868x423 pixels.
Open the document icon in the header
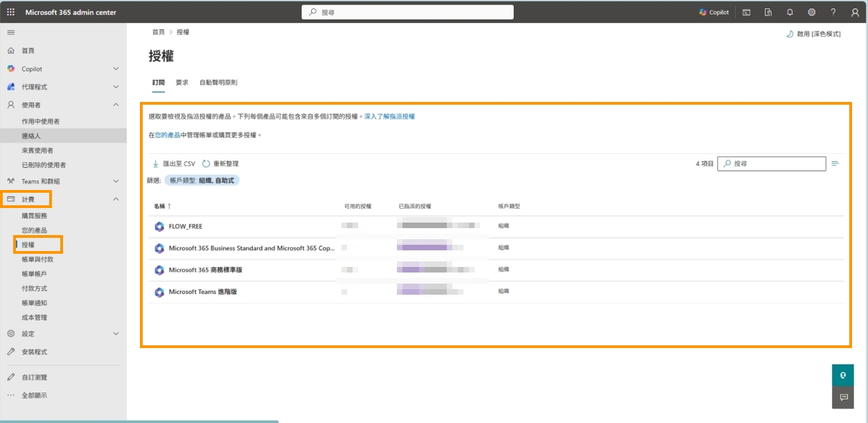(768, 12)
